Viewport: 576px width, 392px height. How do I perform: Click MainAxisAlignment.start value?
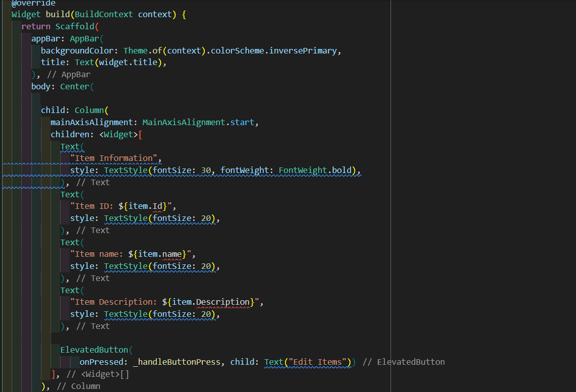click(x=193, y=122)
